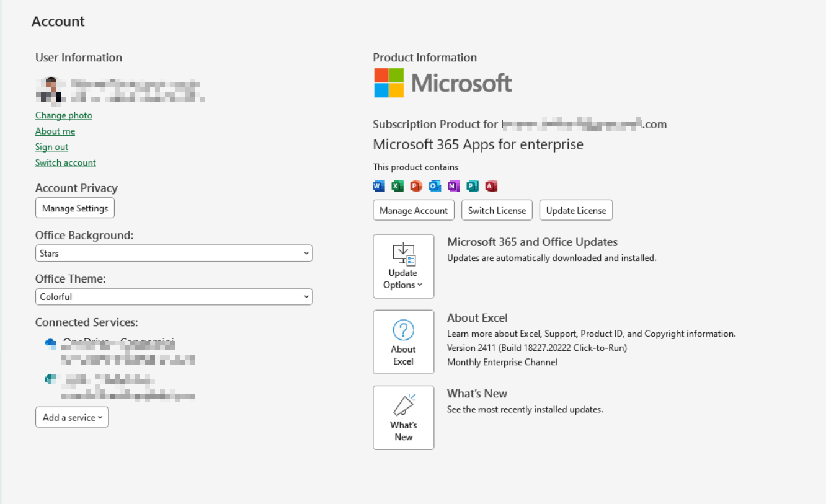Image resolution: width=826 pixels, height=504 pixels.
Task: Click the Publisher app icon
Action: pyautogui.click(x=473, y=186)
